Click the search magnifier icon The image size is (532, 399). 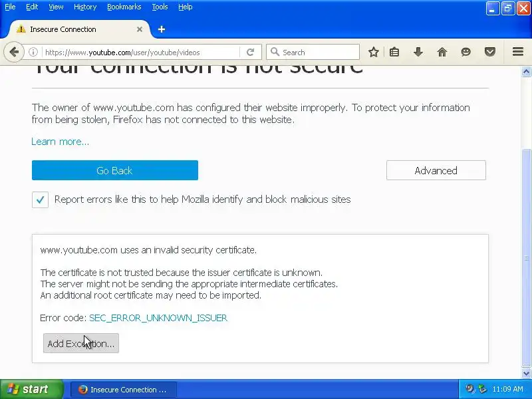275,52
